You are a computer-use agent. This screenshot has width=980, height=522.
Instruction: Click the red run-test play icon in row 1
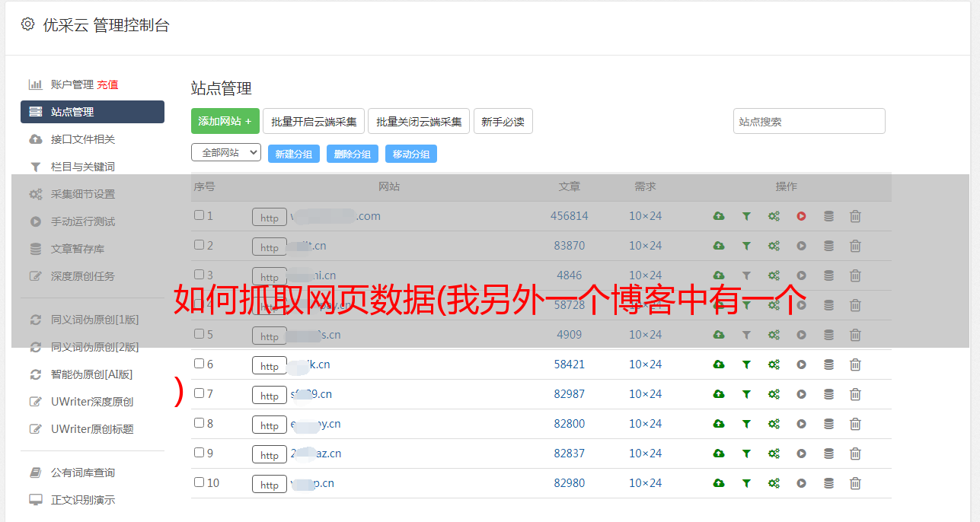click(x=801, y=216)
